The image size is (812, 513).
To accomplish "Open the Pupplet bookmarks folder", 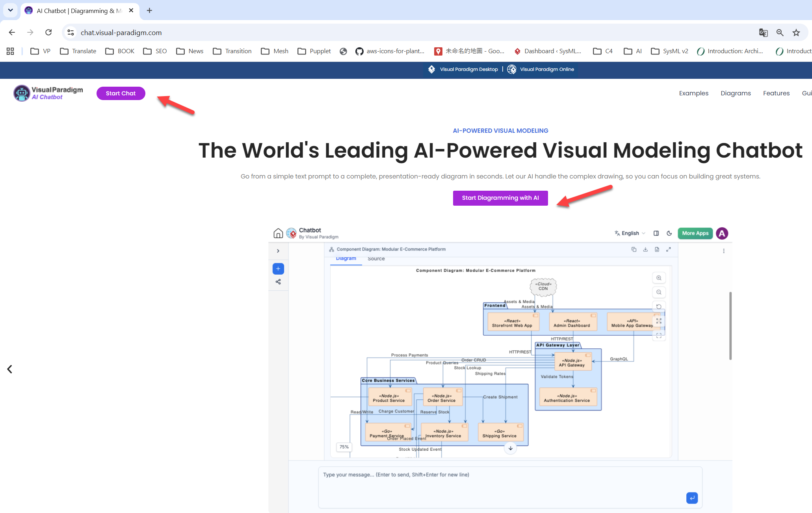I will click(314, 51).
